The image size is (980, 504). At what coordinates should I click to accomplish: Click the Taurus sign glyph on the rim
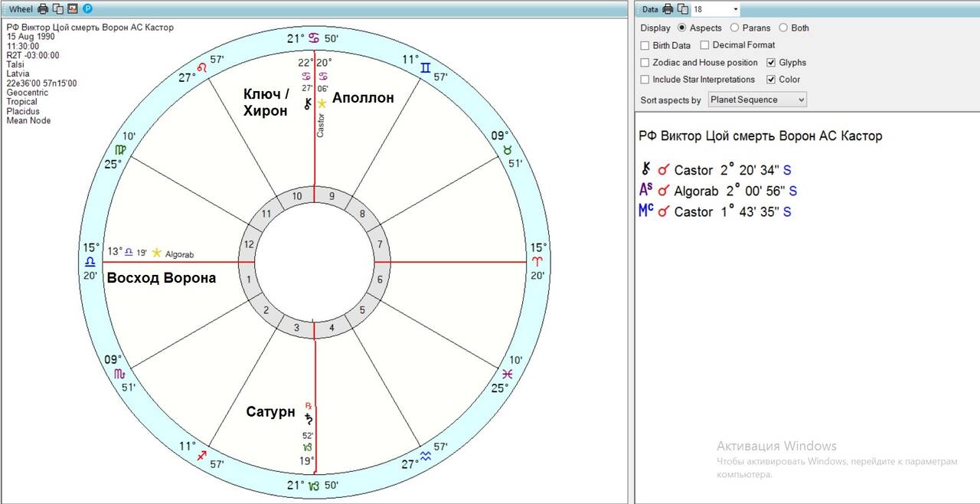pyautogui.click(x=507, y=150)
